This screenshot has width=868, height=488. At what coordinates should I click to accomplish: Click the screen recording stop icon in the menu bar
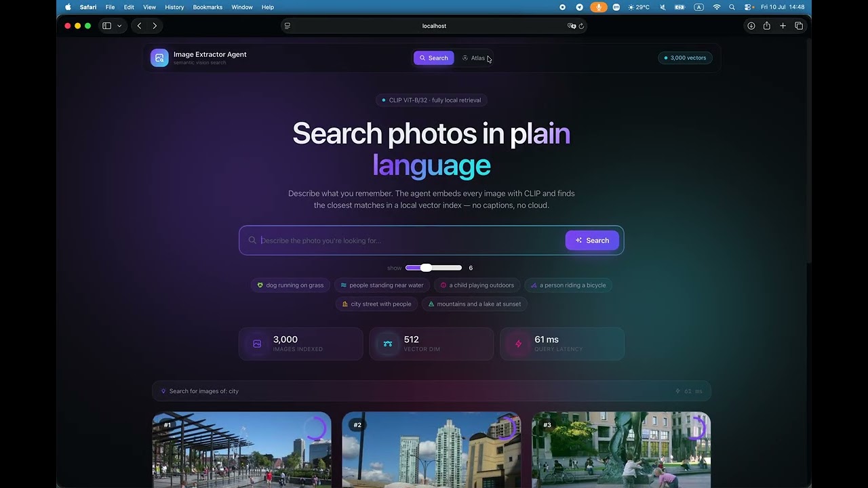click(x=562, y=7)
